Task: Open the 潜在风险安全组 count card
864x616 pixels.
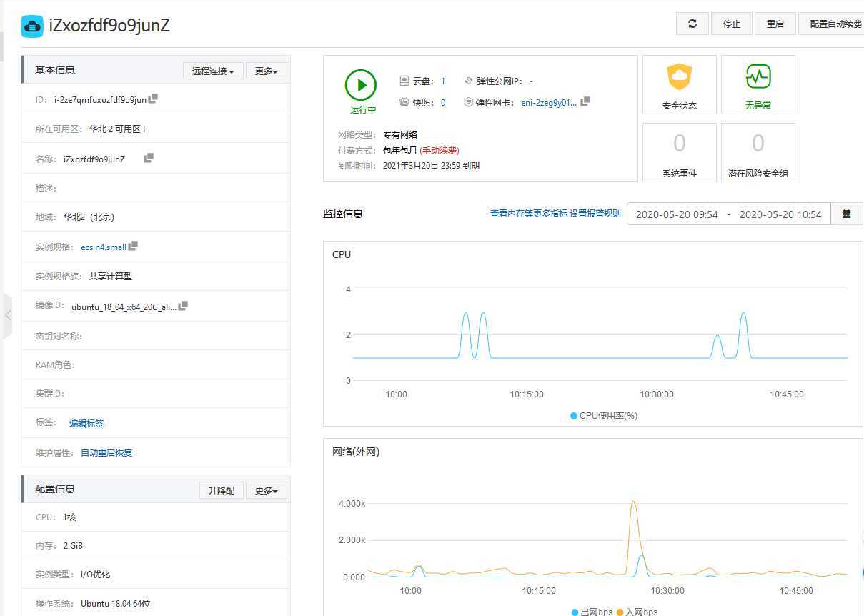Action: point(758,152)
